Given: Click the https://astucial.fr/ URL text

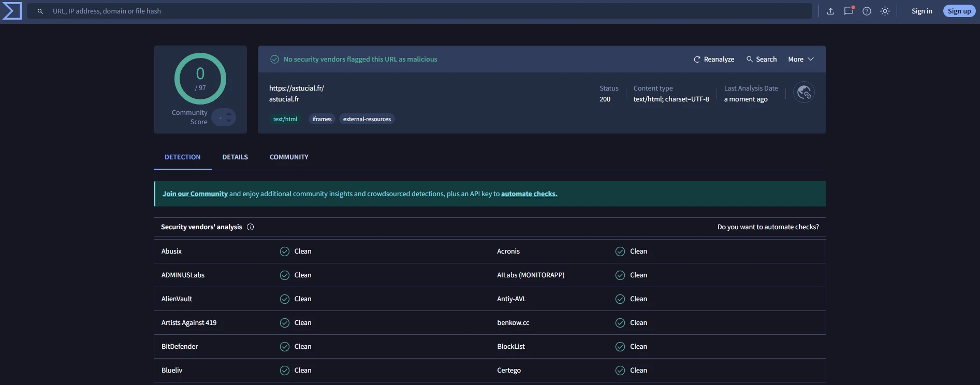Looking at the screenshot, I should [x=297, y=88].
